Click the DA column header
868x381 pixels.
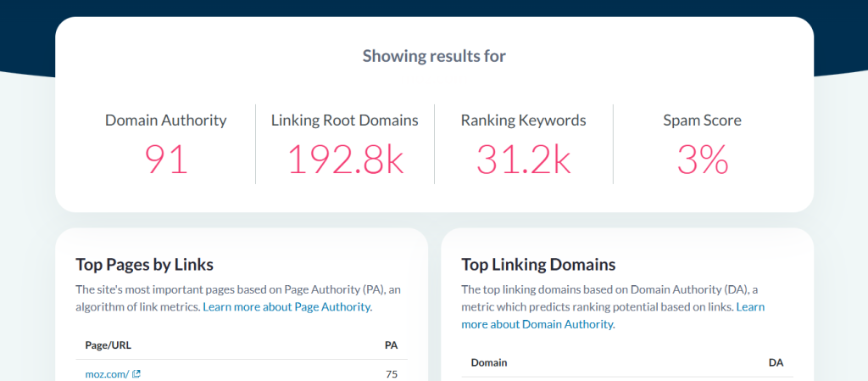pyautogui.click(x=776, y=362)
